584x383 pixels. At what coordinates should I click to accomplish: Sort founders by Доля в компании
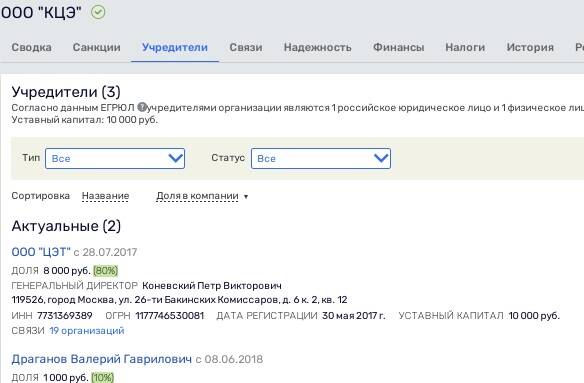197,196
